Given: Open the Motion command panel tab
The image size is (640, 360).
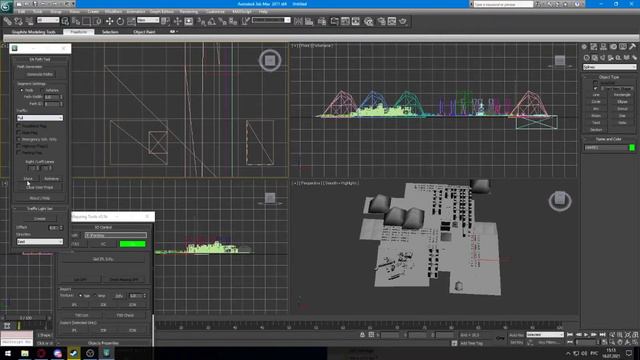Looking at the screenshot, I should click(613, 47).
